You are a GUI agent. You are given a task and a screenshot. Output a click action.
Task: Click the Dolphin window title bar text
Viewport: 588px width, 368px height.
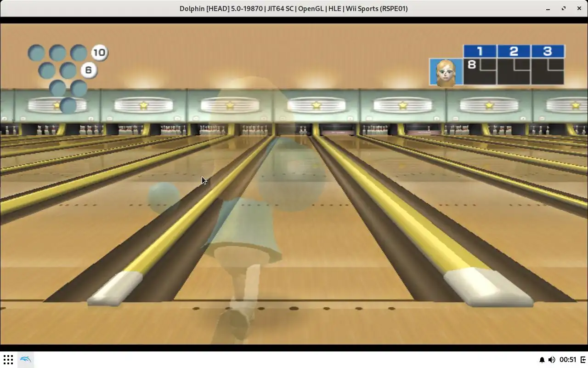pyautogui.click(x=294, y=8)
